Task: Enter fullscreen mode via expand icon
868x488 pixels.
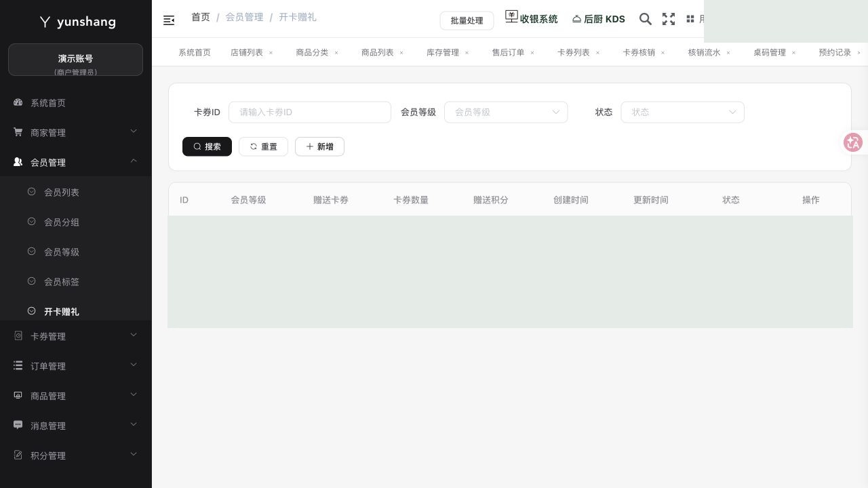Action: [x=669, y=19]
